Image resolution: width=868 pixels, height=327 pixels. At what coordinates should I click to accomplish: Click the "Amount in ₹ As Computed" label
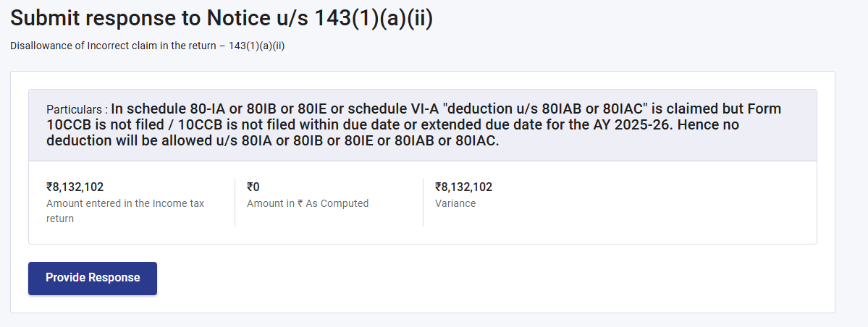click(308, 203)
